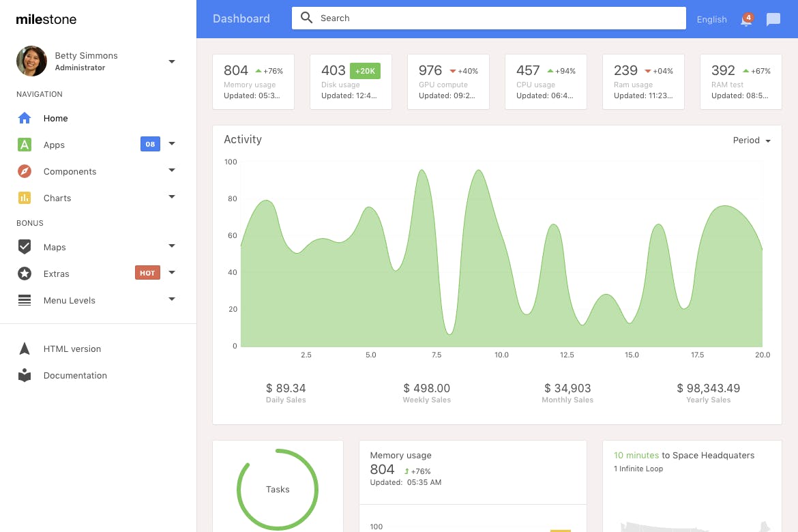Select the Documentation menu item
The height and width of the screenshot is (532, 798).
coord(75,375)
